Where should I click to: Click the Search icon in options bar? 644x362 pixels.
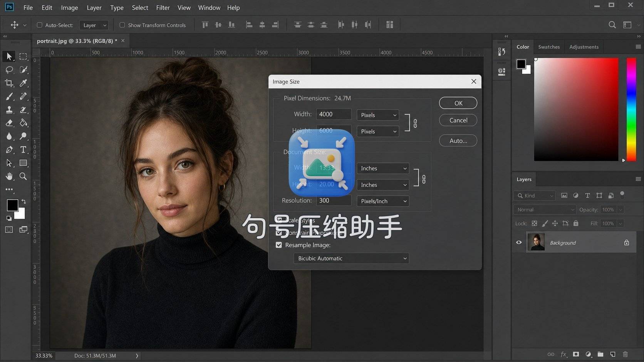tap(612, 25)
